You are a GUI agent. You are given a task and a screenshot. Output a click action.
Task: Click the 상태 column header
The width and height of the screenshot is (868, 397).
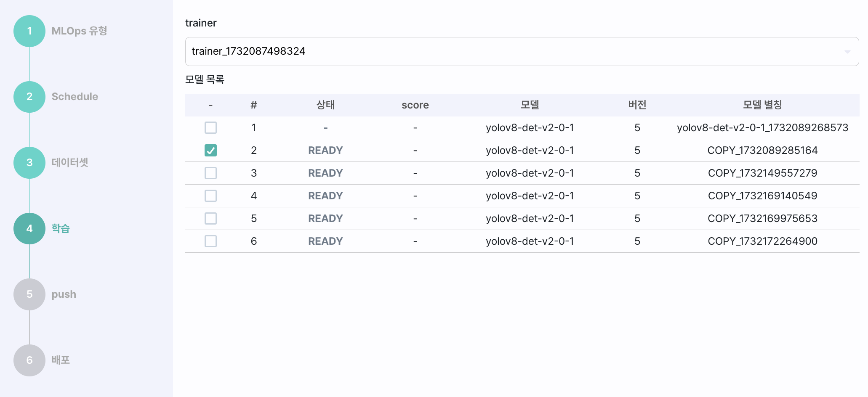click(325, 105)
